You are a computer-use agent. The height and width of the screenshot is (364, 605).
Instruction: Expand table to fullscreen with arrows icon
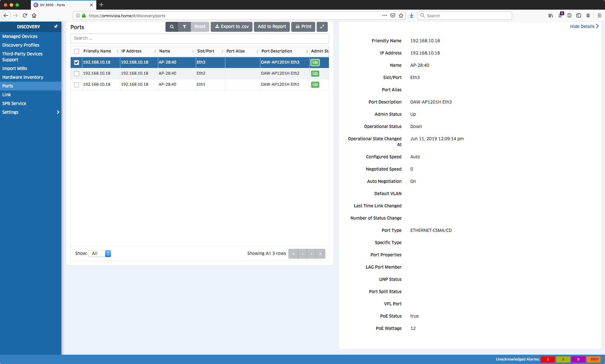(x=322, y=27)
